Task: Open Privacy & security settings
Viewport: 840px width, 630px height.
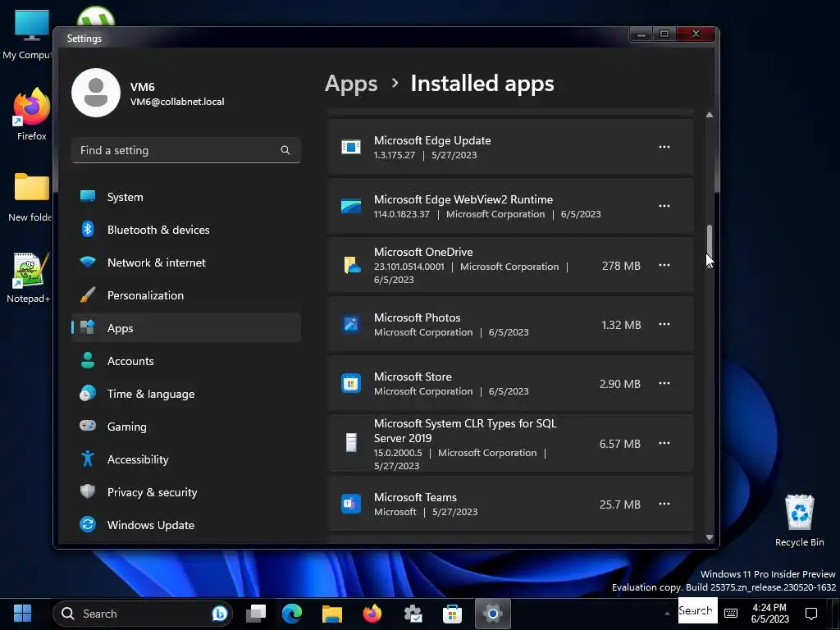Action: pyautogui.click(x=186, y=492)
